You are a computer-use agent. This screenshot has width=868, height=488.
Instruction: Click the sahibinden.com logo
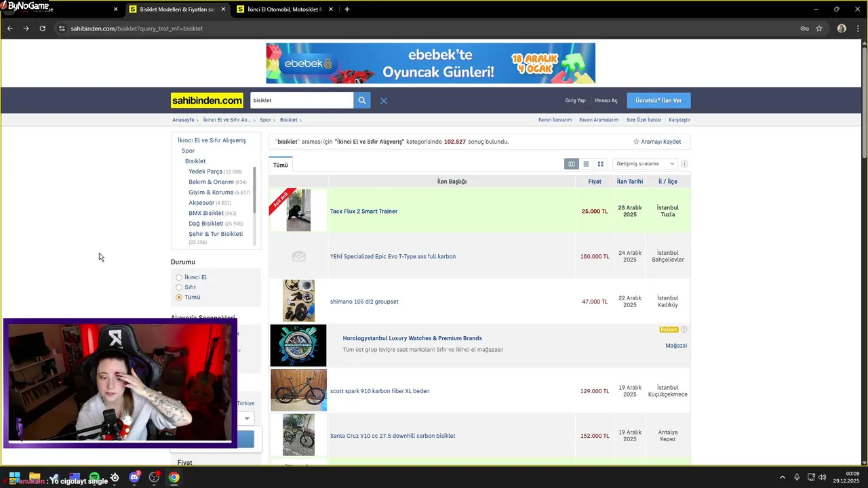coord(207,100)
